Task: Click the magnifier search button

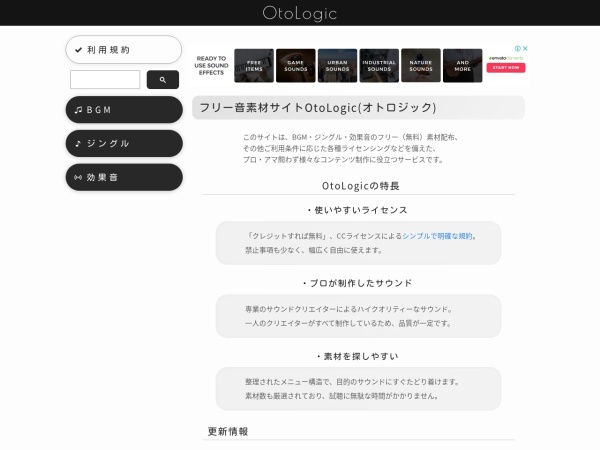Action: click(163, 80)
